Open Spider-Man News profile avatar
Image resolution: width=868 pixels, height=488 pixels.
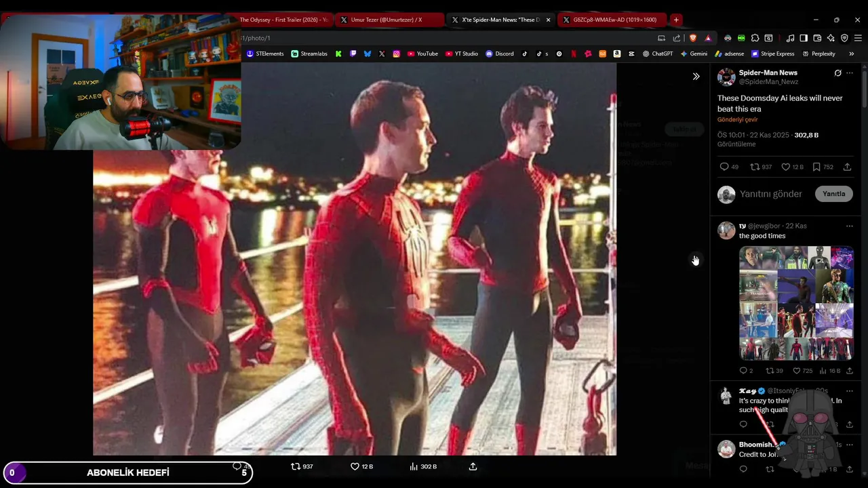point(726,77)
